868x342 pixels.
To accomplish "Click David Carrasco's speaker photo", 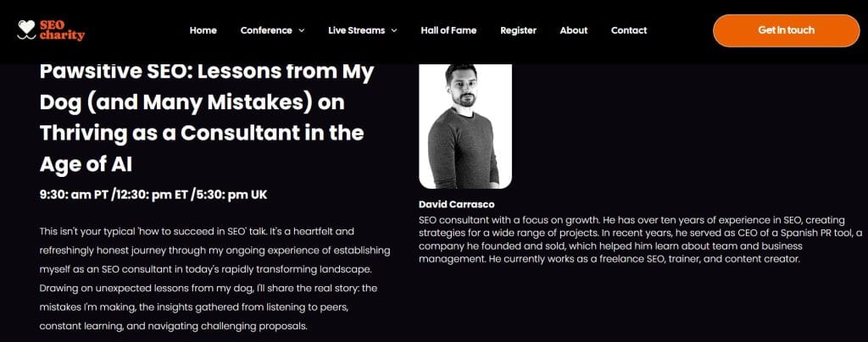I will point(465,125).
